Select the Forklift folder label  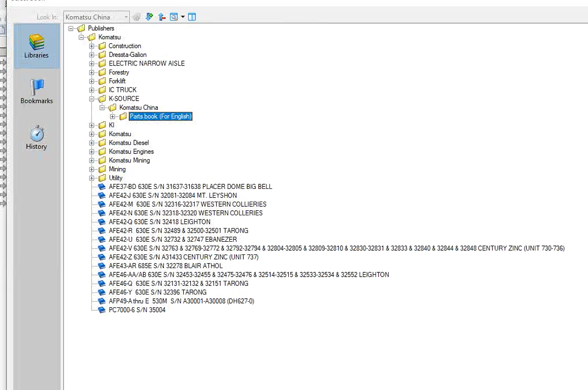click(117, 81)
